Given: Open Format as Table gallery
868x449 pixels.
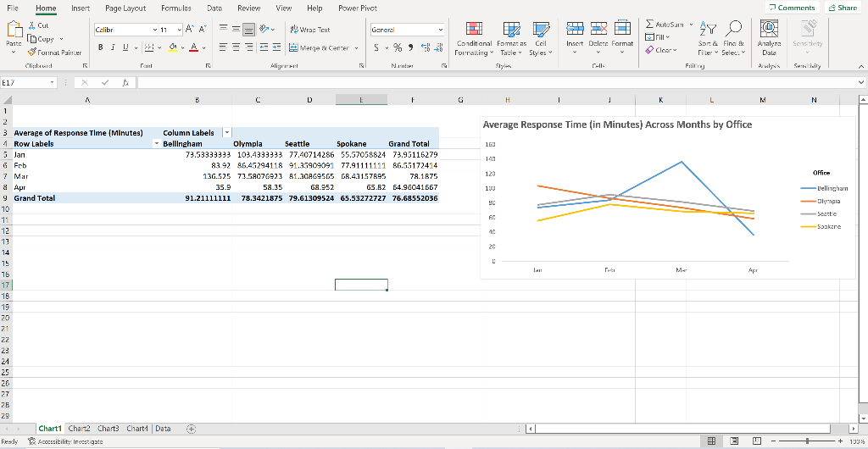Looking at the screenshot, I should click(511, 39).
